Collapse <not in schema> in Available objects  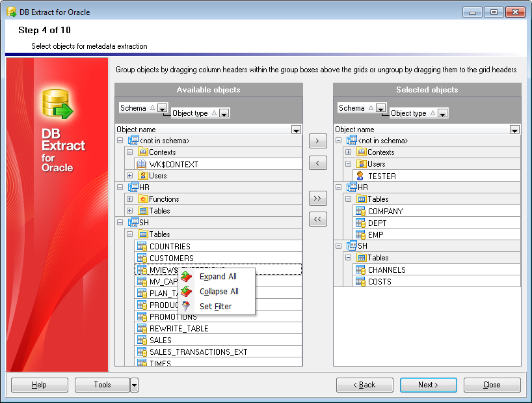(120, 140)
